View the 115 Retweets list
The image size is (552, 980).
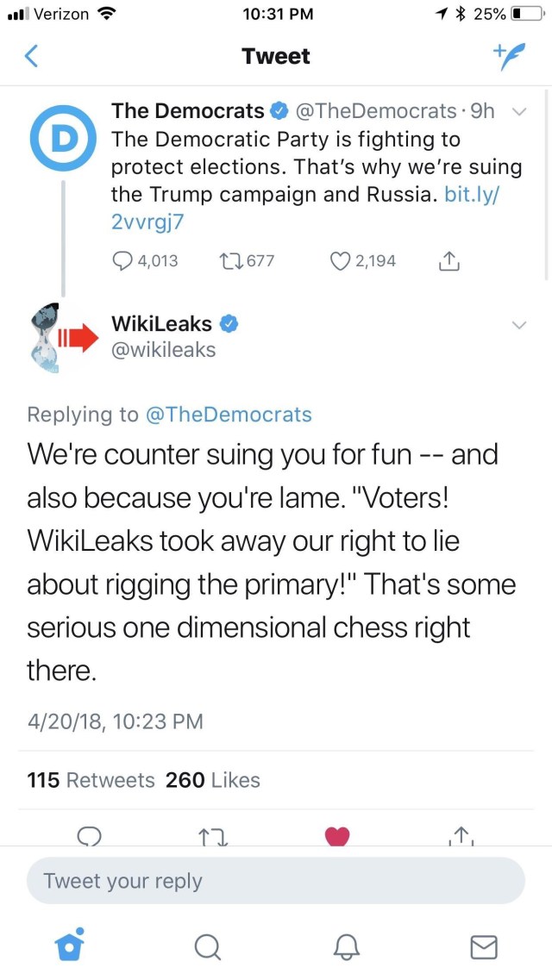[91, 780]
